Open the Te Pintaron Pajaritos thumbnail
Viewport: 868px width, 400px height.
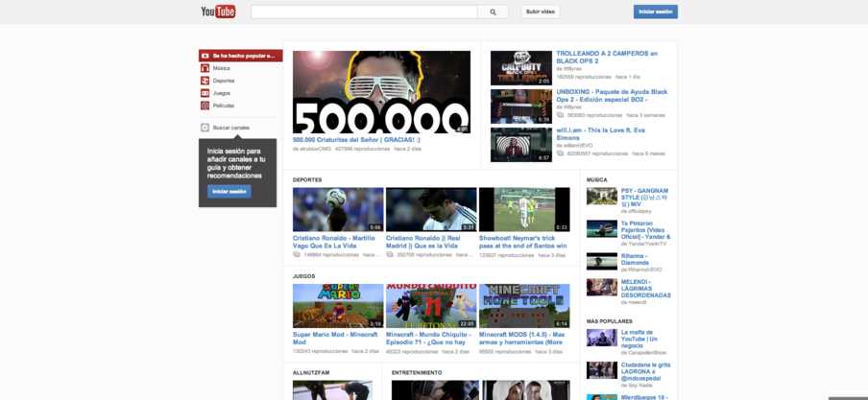coord(602,228)
